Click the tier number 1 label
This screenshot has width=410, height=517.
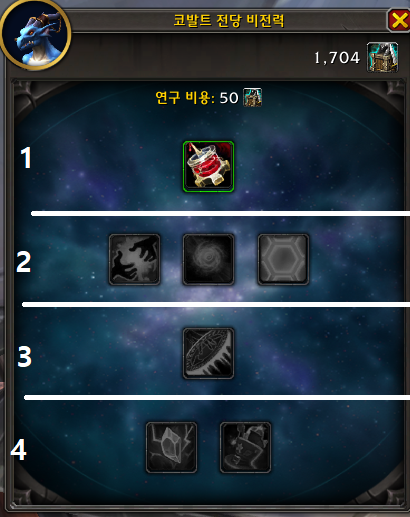click(26, 158)
